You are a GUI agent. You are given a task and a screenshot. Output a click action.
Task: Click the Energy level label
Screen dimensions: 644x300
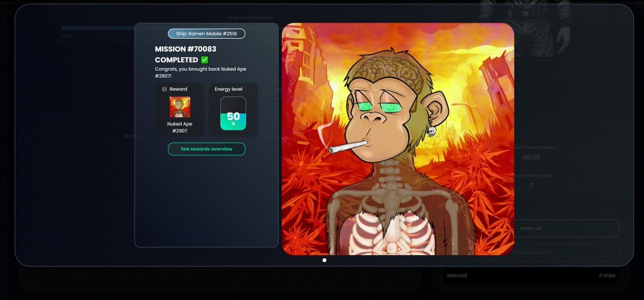coord(229,89)
